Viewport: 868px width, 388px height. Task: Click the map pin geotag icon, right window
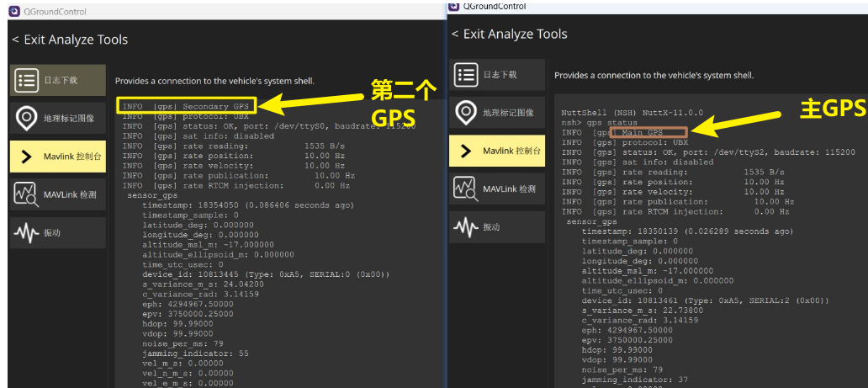click(x=466, y=113)
